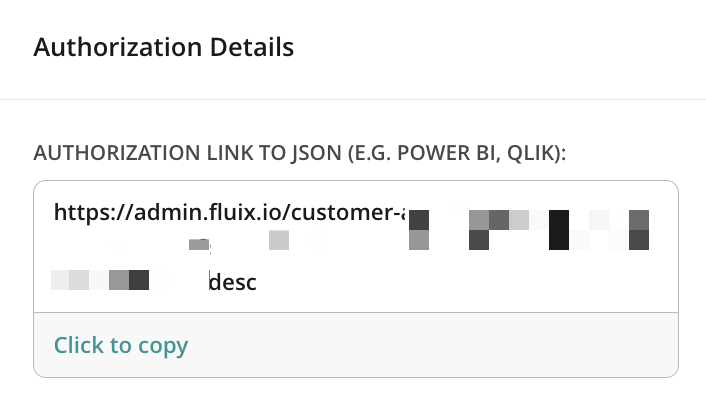Click the word 'copy' in the copy link

point(163,346)
